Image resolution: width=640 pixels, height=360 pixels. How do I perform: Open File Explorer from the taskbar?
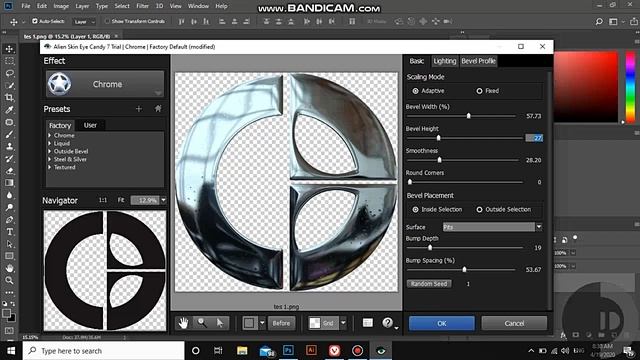242,351
